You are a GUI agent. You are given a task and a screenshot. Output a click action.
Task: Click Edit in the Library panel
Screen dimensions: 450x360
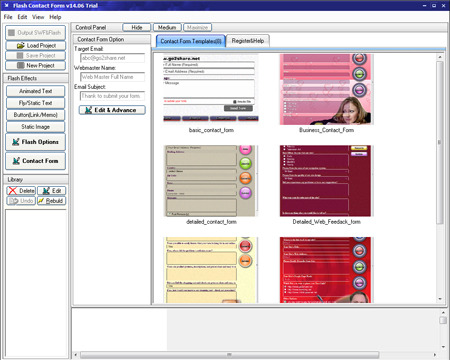coord(52,191)
